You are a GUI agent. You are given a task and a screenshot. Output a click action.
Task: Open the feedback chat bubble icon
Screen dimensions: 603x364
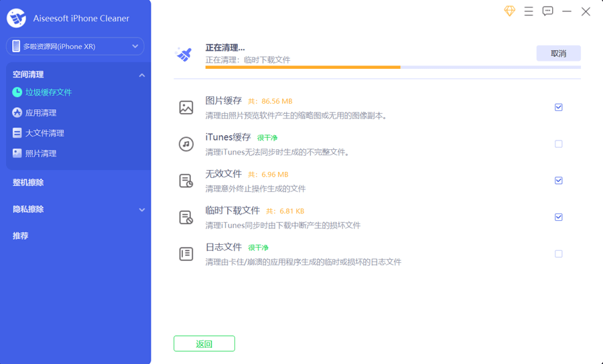click(547, 11)
